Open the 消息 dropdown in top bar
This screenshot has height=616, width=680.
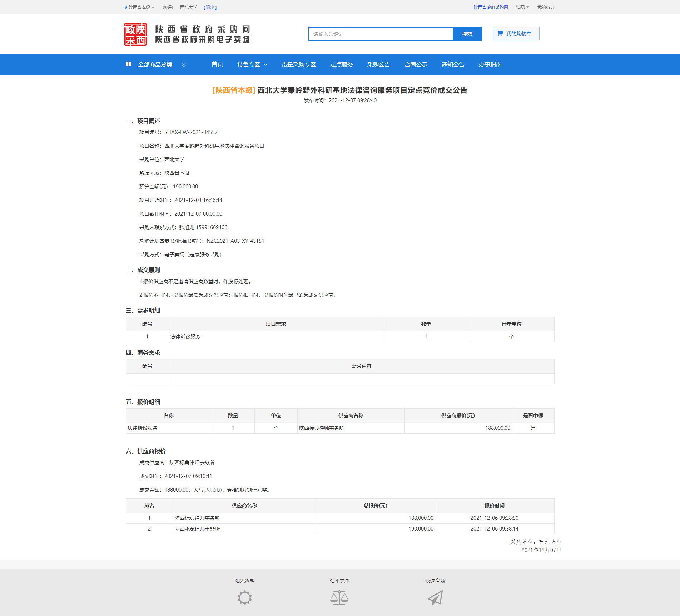(522, 8)
